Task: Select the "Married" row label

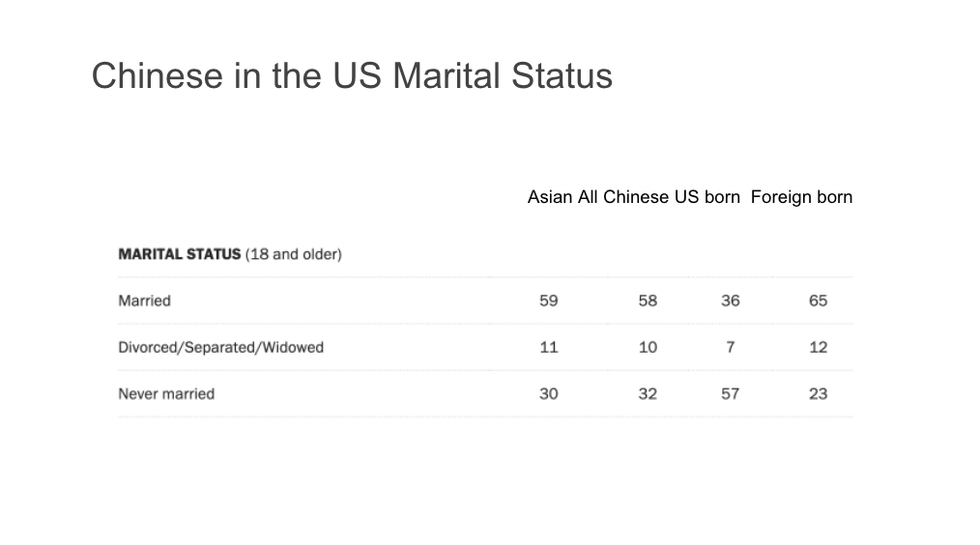Action: 144,301
